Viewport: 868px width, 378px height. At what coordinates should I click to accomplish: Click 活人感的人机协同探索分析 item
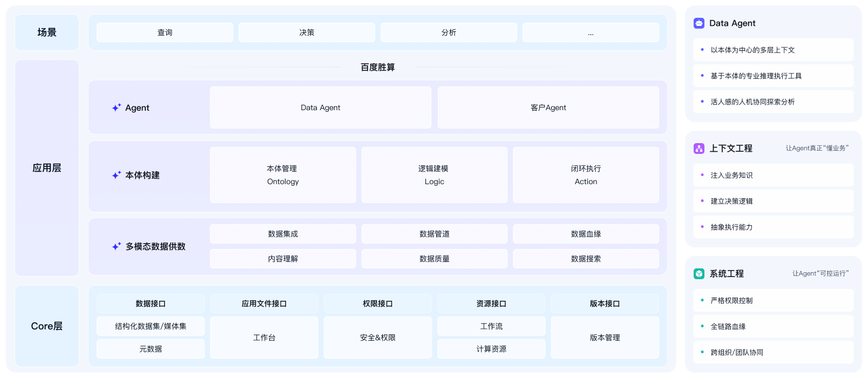774,102
